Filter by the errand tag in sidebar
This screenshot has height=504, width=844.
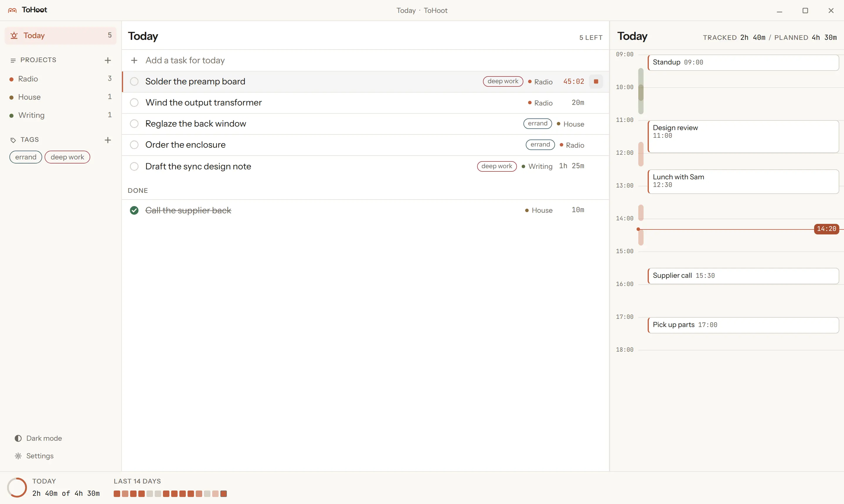pyautogui.click(x=26, y=157)
